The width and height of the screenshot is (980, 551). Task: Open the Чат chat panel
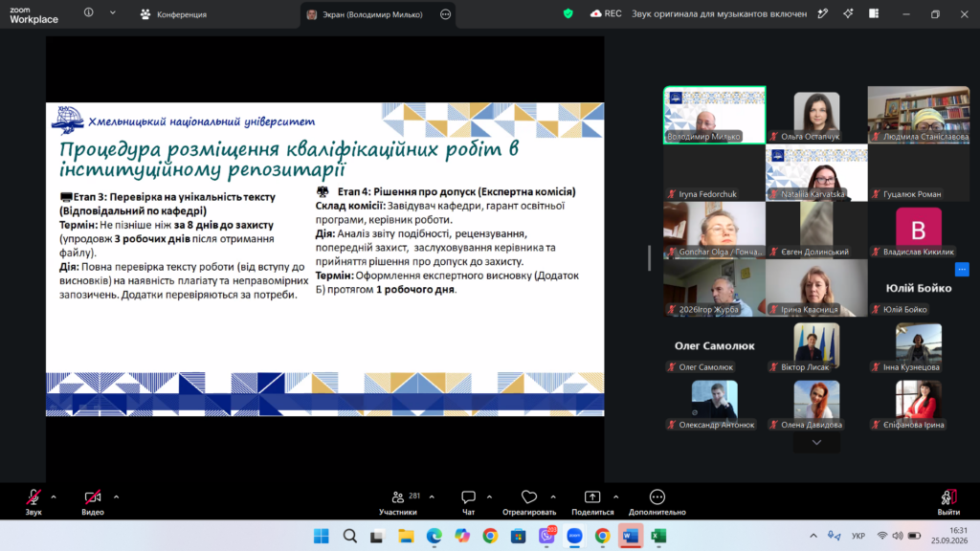(x=468, y=502)
